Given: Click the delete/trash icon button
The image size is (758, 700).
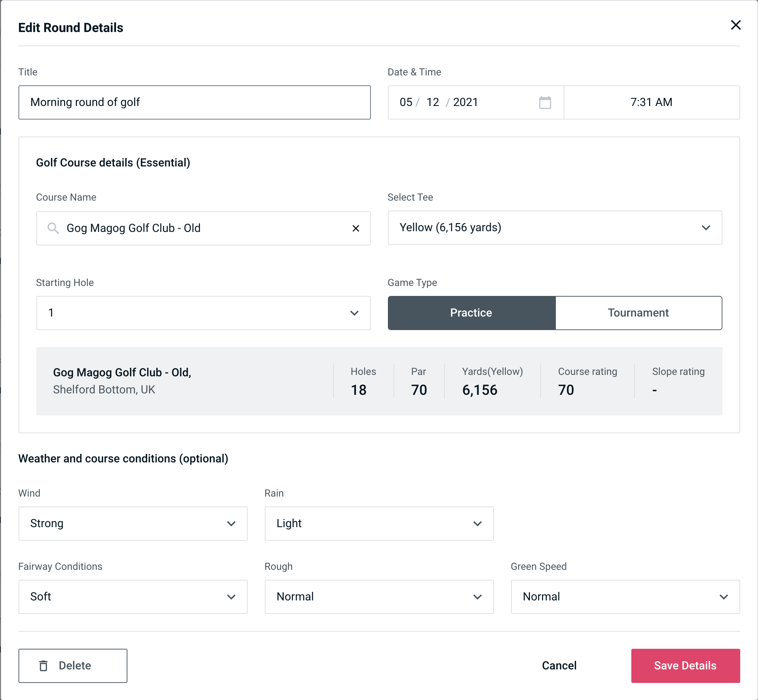Looking at the screenshot, I should [x=45, y=666].
